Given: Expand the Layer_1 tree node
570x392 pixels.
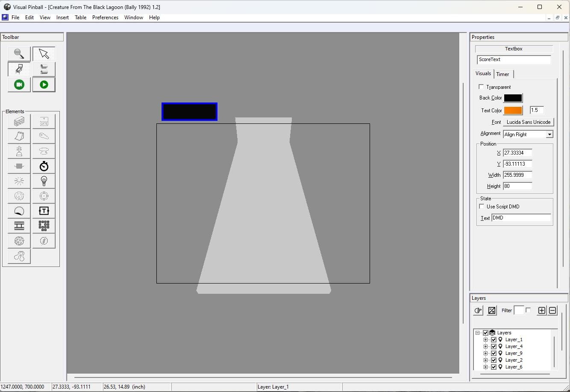Looking at the screenshot, I should [485, 340].
